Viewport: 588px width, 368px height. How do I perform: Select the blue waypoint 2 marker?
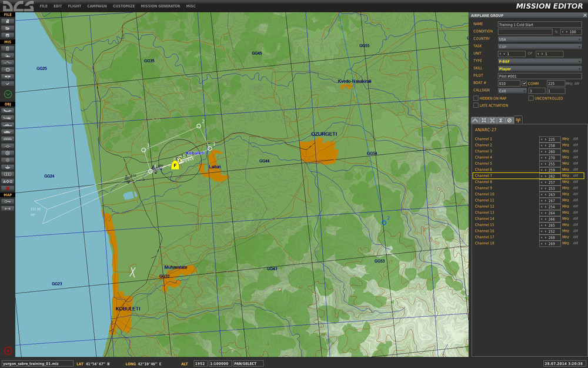384,223
